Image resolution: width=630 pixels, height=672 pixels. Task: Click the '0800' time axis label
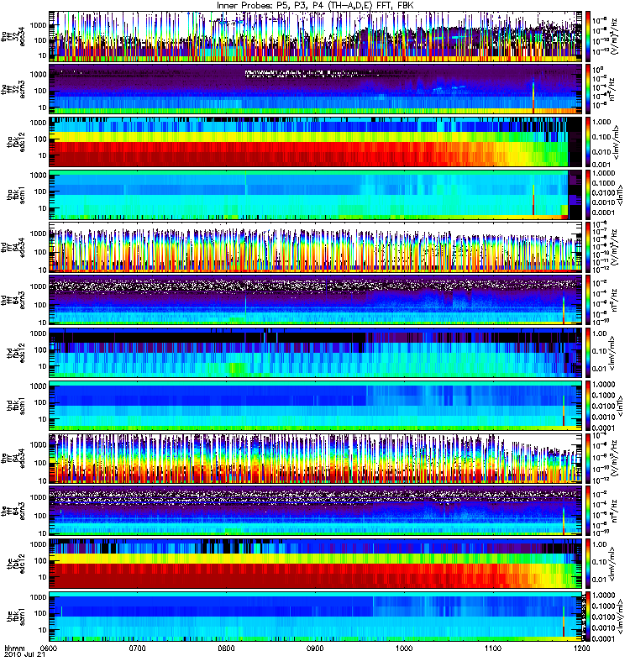[x=226, y=648]
